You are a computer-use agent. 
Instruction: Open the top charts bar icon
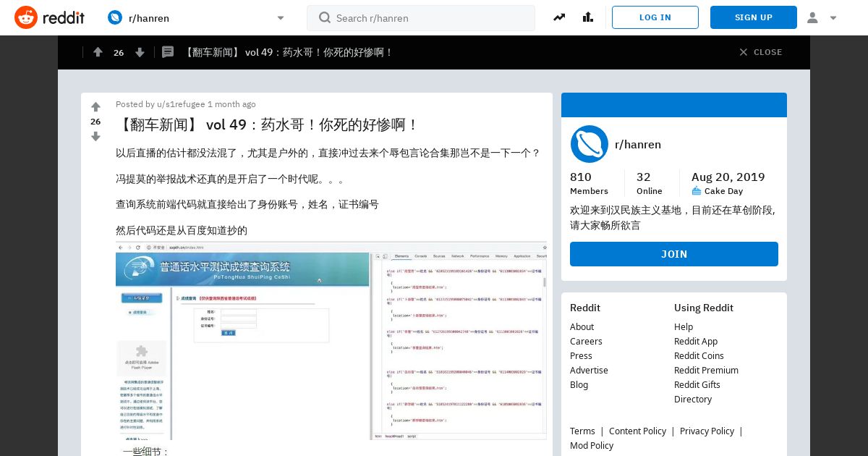tap(588, 17)
